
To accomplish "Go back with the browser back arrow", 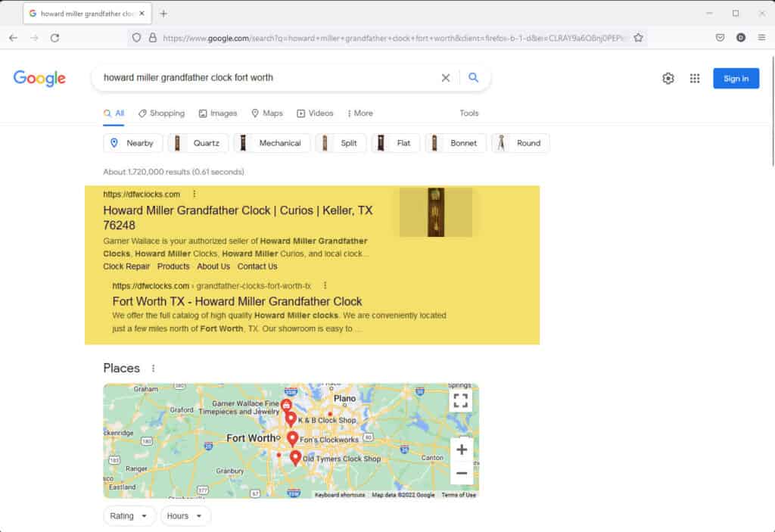I will (x=14, y=38).
